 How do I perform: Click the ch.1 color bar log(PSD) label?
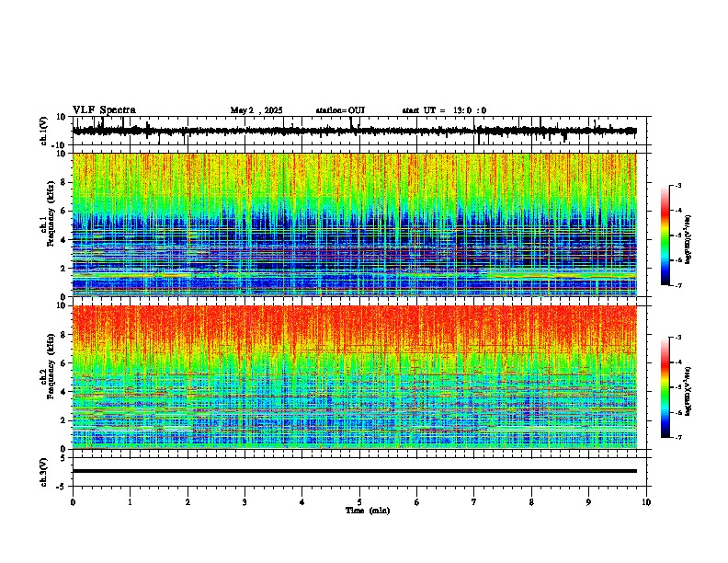(688, 240)
